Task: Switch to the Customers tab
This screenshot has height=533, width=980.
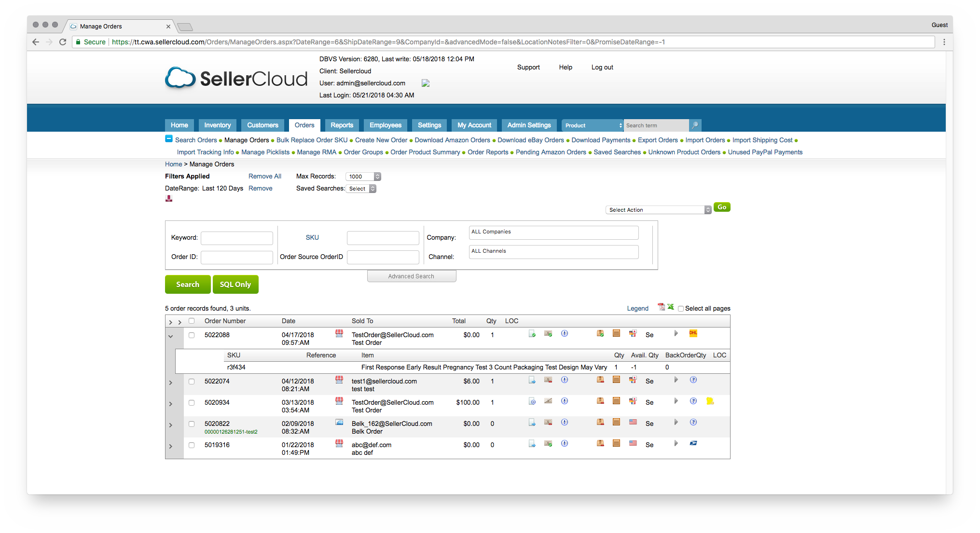Action: click(263, 125)
